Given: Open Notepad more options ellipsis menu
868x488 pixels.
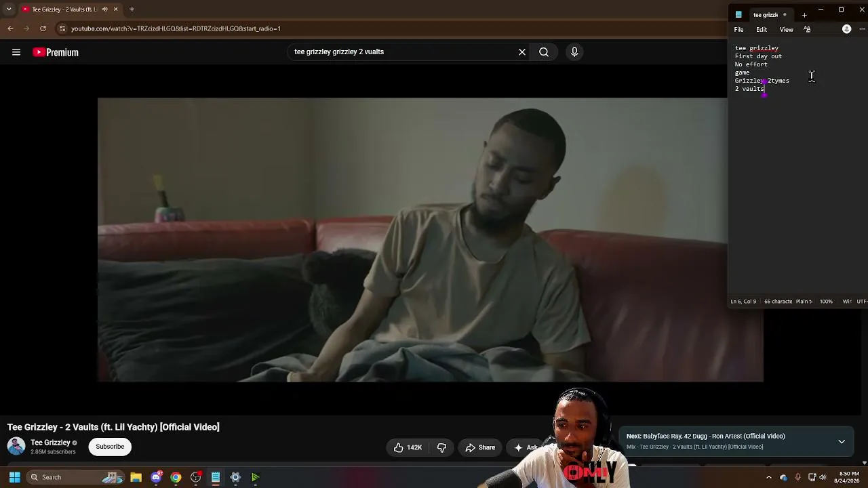Looking at the screenshot, I should 862,29.
